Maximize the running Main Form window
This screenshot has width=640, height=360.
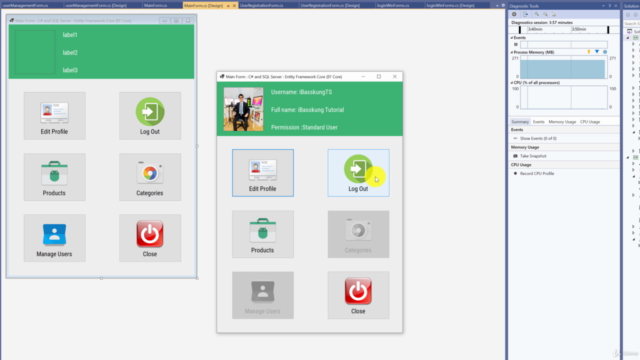coord(379,76)
